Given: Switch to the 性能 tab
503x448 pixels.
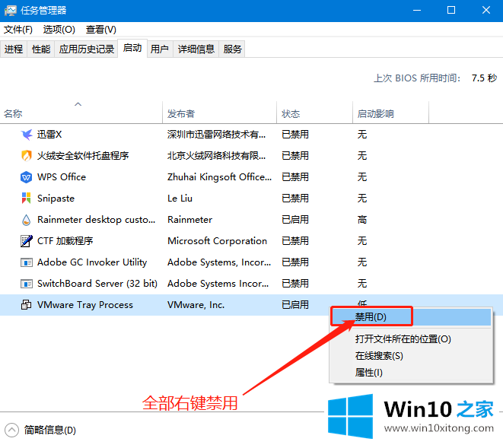Looking at the screenshot, I should (x=41, y=49).
